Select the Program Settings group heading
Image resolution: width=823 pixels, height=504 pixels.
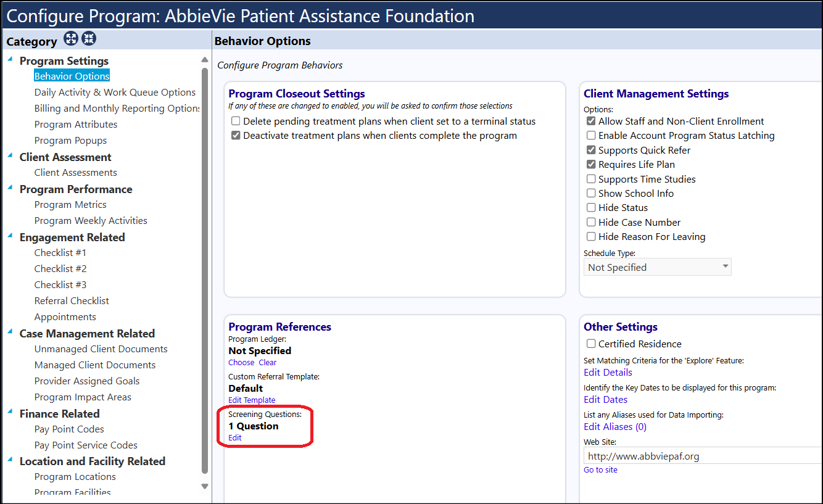(64, 61)
